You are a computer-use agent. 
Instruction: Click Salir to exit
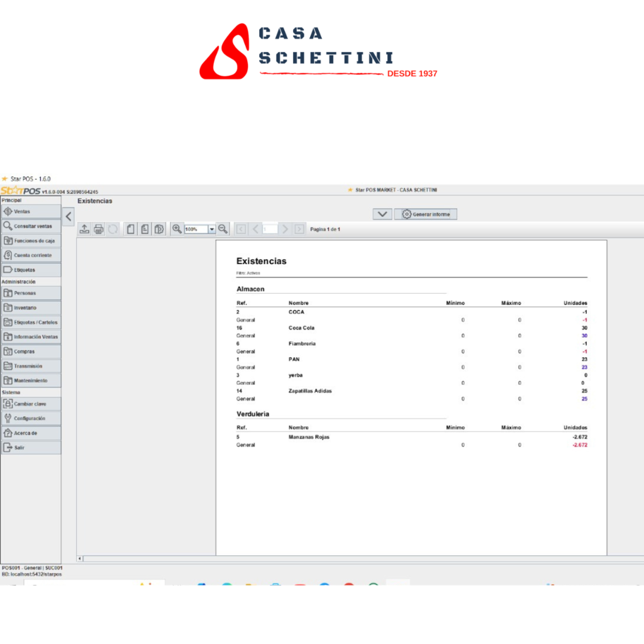31,448
